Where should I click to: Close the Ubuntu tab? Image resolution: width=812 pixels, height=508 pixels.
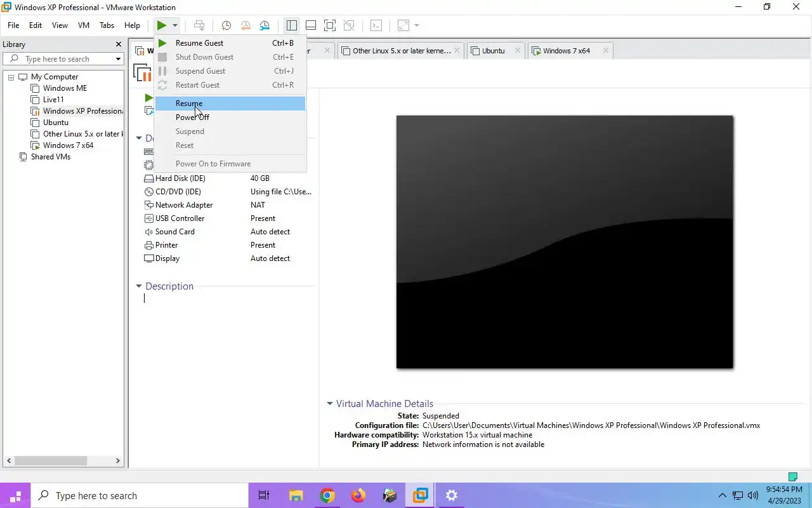point(518,51)
